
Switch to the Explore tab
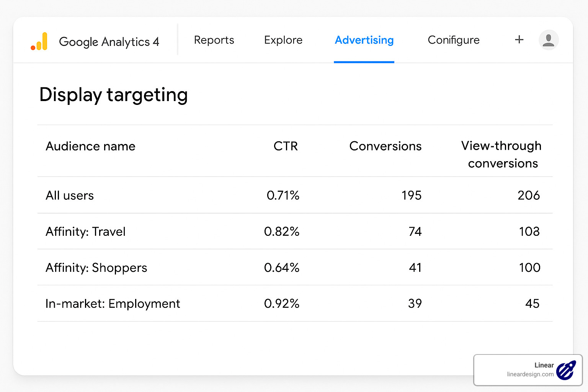pos(283,40)
